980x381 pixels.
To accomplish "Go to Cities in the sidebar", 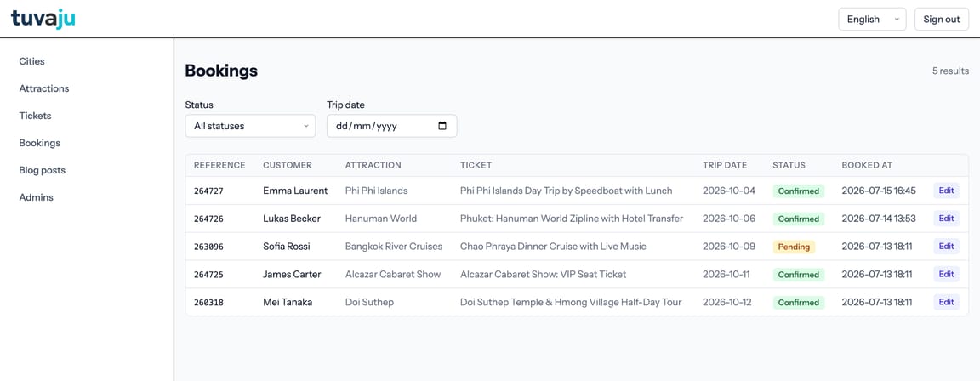I will coord(31,61).
